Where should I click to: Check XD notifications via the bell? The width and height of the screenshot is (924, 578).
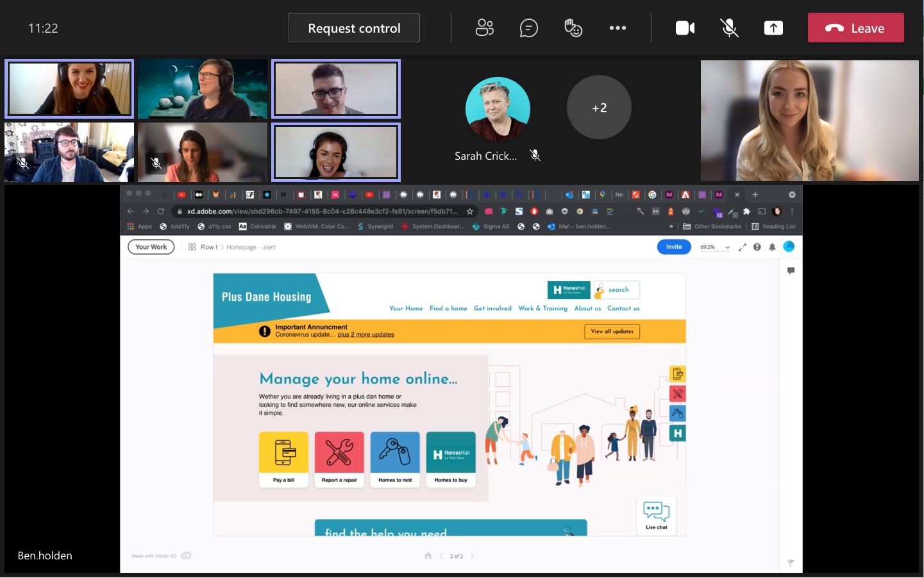(x=771, y=246)
